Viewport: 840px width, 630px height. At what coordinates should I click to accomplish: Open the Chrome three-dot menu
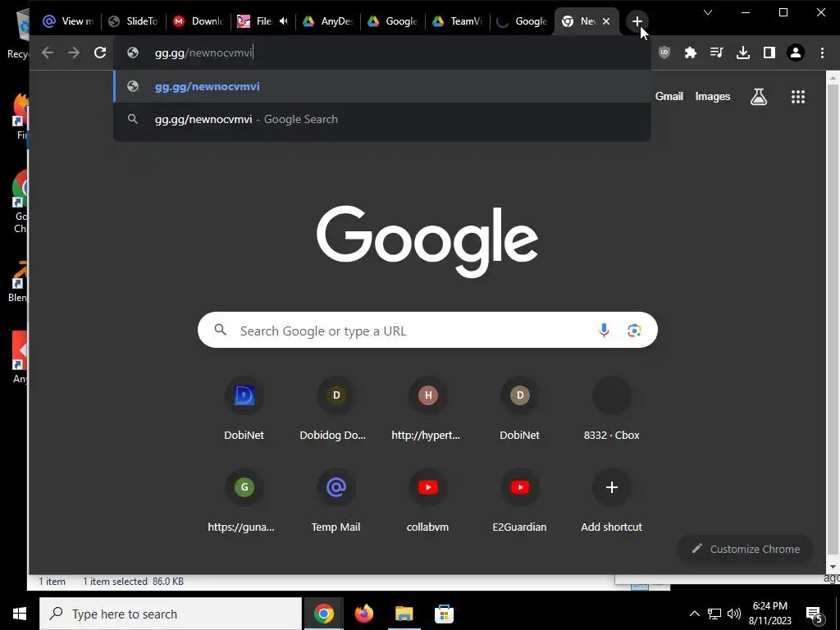click(x=822, y=52)
